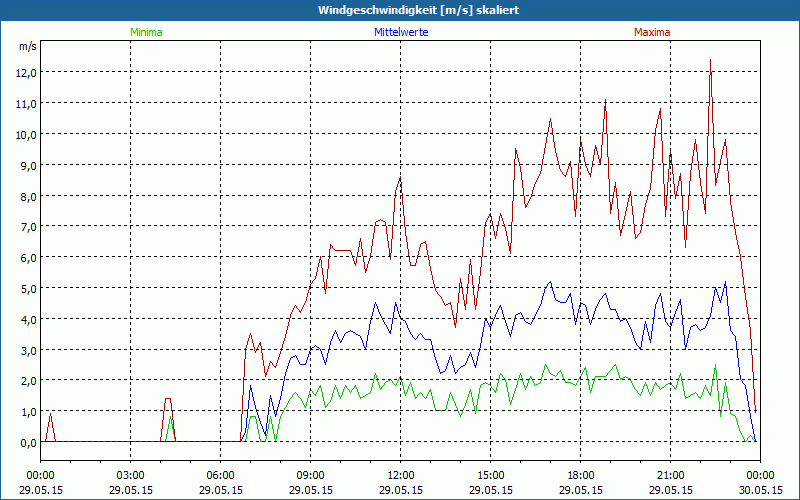Click the 9,0 y-axis value
The width and height of the screenshot is (800, 500).
click(x=30, y=165)
